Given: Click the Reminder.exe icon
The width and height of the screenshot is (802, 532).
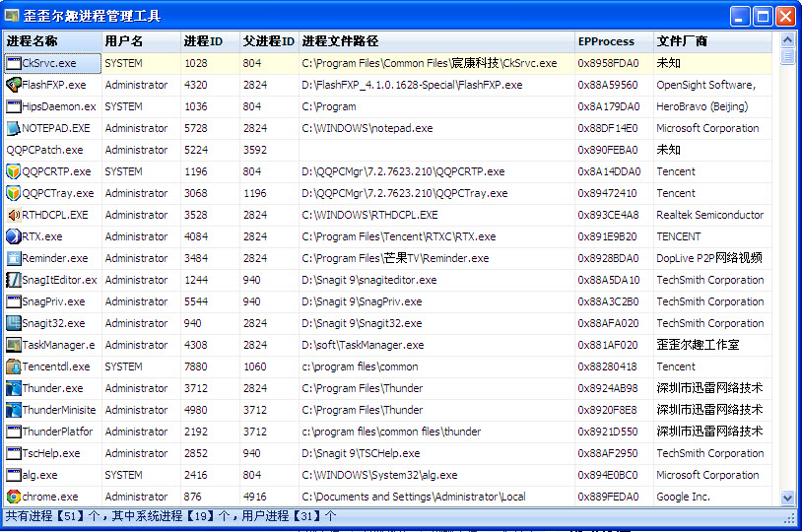Looking at the screenshot, I should 13,258.
